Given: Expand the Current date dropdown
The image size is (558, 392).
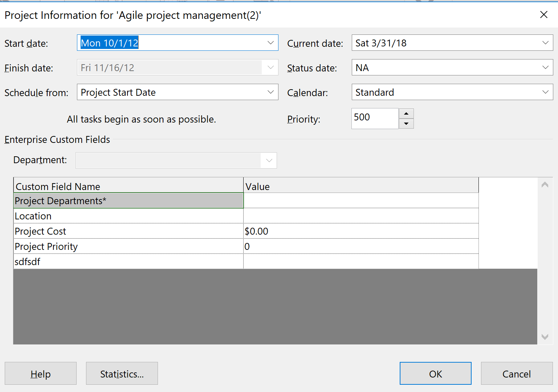Looking at the screenshot, I should click(x=545, y=43).
